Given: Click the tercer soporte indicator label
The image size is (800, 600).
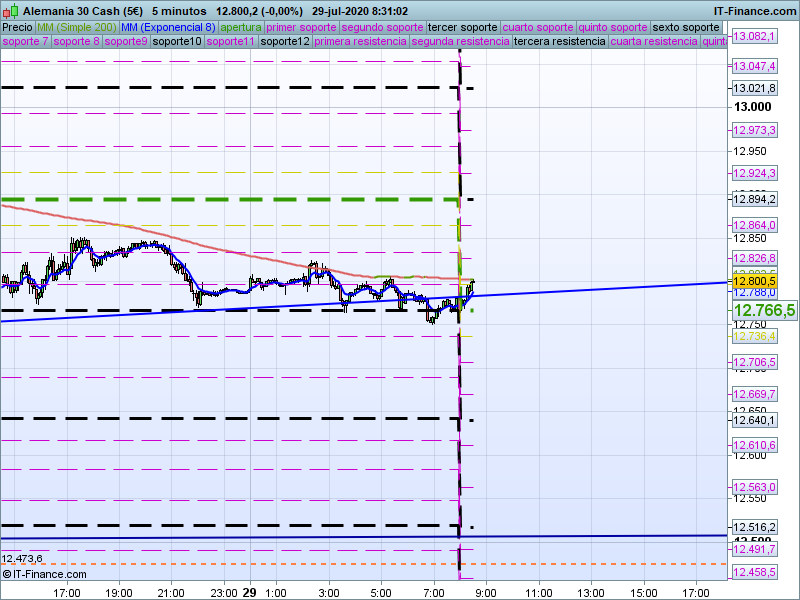Looking at the screenshot, I should coord(462,27).
